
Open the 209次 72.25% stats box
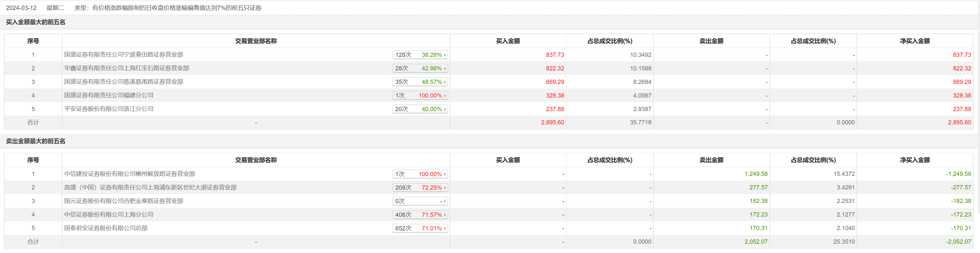pyautogui.click(x=420, y=188)
